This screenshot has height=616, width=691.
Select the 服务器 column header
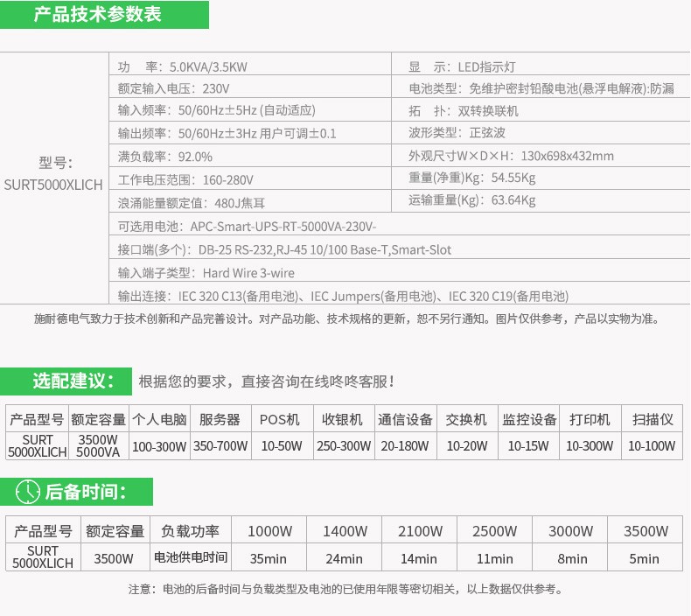point(220,419)
